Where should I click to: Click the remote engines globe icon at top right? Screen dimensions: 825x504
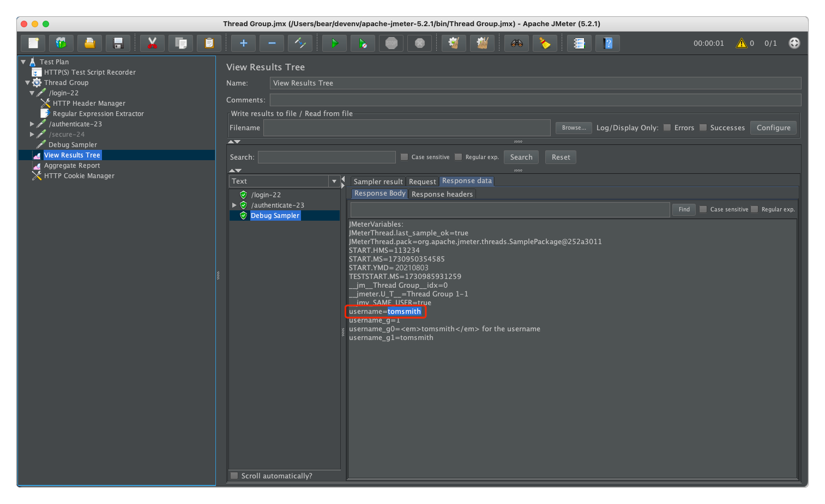click(794, 43)
